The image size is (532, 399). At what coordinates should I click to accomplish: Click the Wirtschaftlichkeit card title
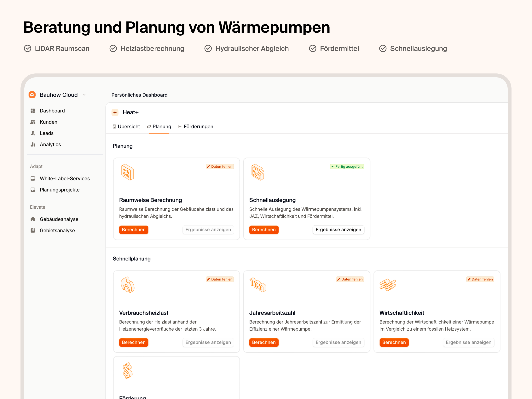pyautogui.click(x=402, y=313)
